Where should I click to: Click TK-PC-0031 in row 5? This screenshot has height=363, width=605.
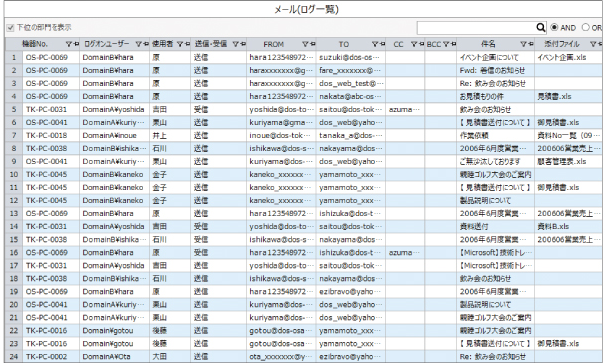46,110
